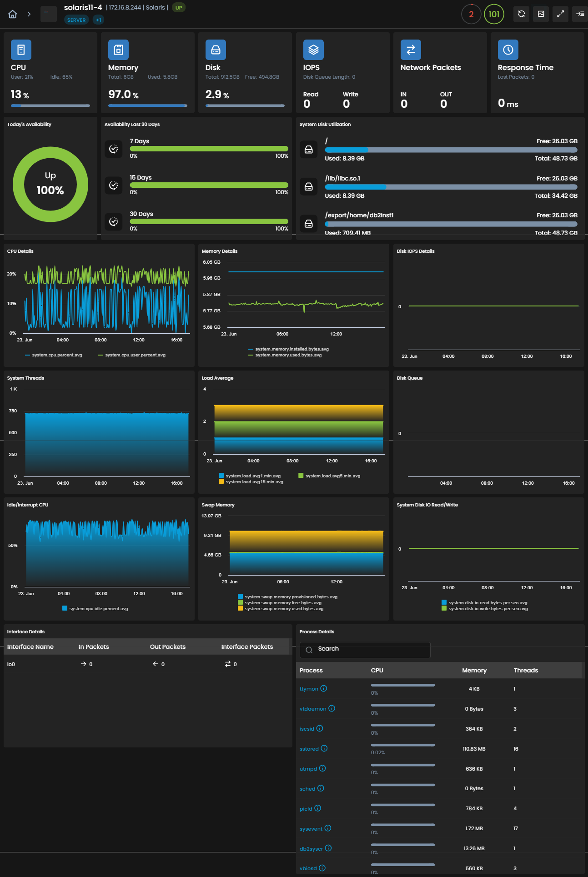Open the snapshot image icon
Viewport: 588px width, 877px height.
point(541,14)
